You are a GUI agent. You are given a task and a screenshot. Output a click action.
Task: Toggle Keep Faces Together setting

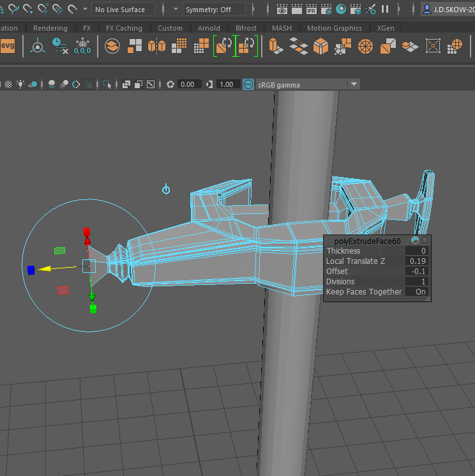[416, 292]
